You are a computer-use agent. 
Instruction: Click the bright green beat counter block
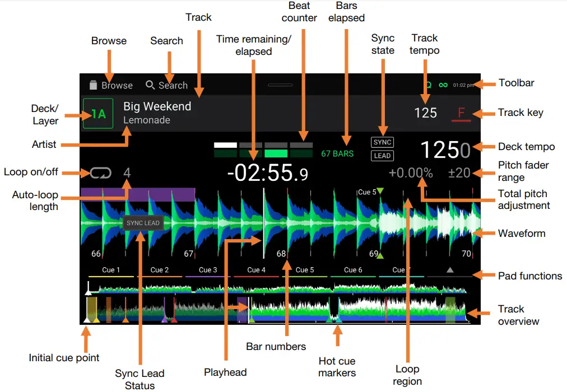[276, 153]
